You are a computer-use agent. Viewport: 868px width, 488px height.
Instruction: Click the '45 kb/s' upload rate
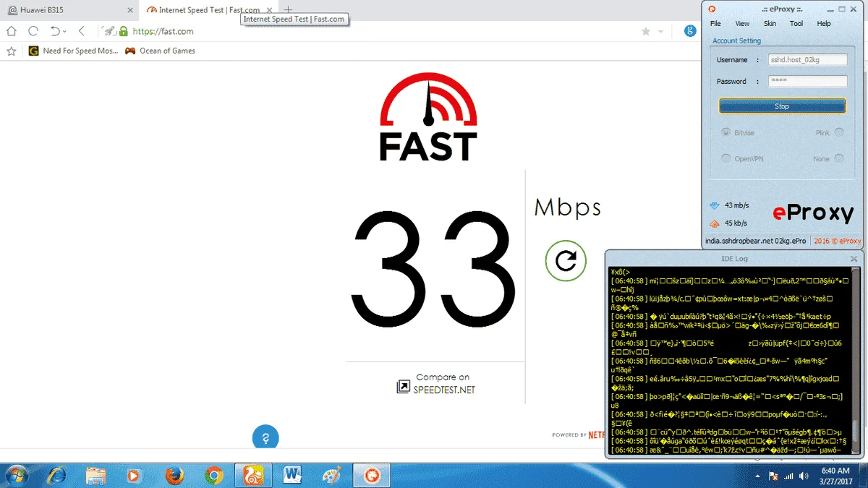click(736, 223)
